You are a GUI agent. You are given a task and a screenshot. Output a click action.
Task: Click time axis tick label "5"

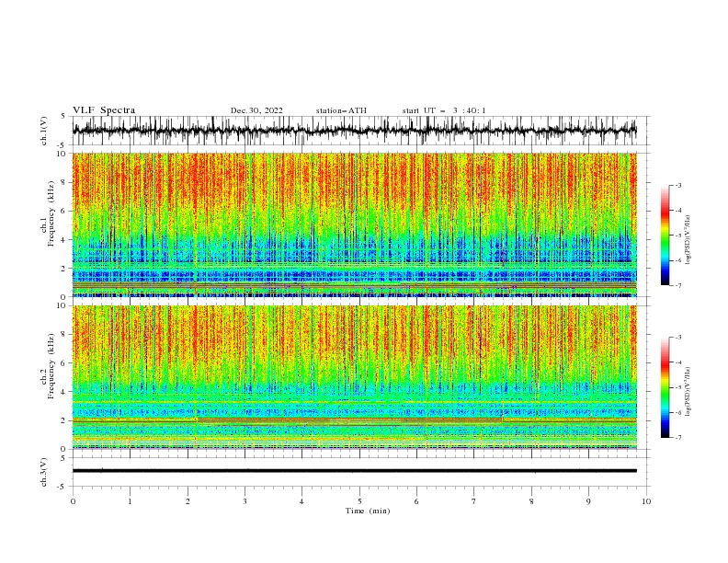tap(359, 501)
